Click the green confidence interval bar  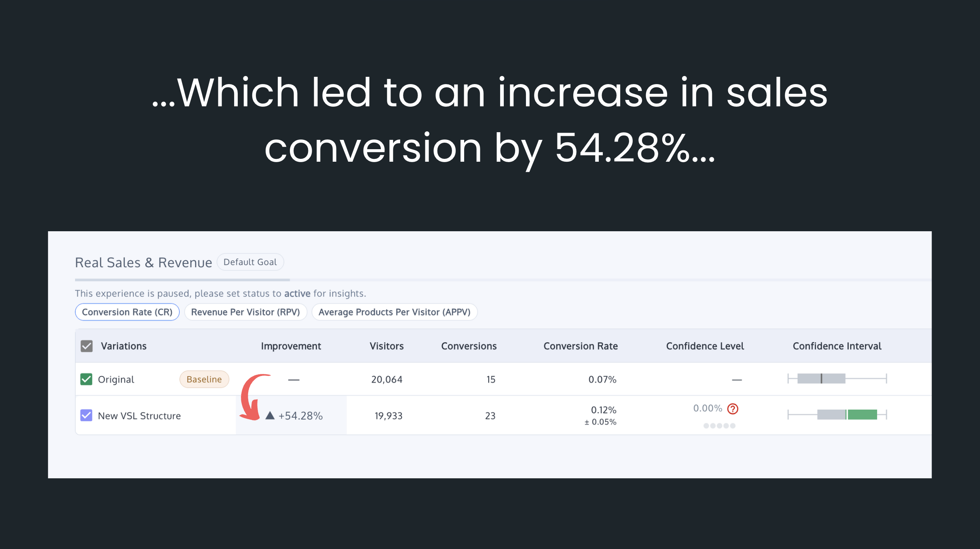pyautogui.click(x=862, y=414)
